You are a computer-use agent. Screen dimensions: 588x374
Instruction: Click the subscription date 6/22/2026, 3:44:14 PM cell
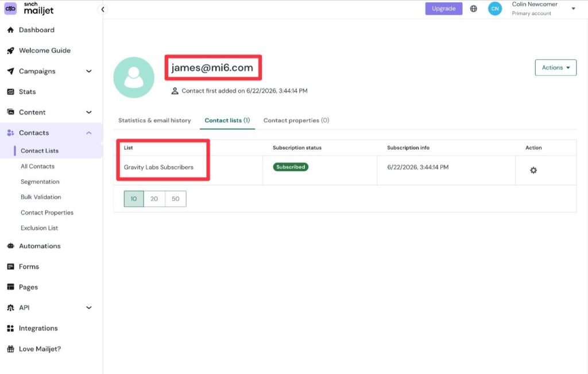418,167
